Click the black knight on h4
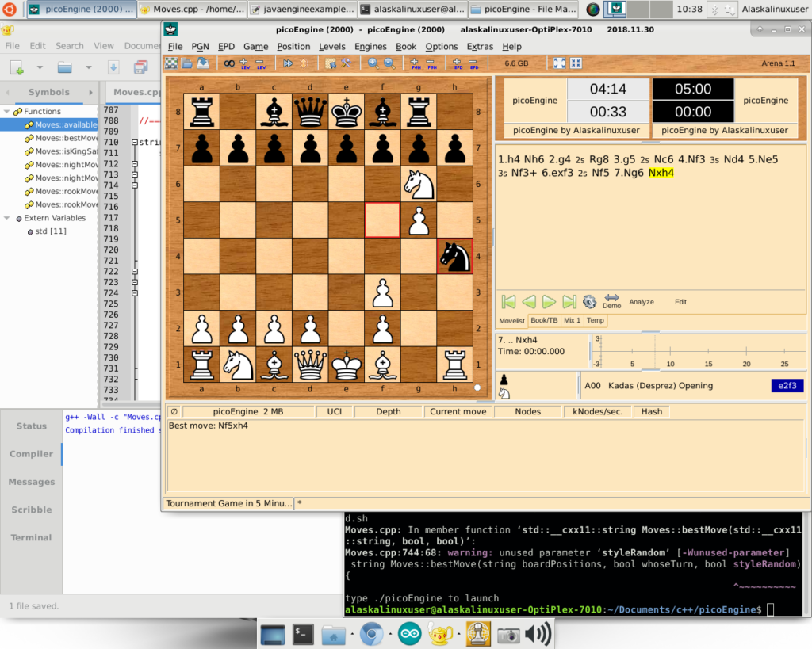The image size is (812, 649). (454, 256)
